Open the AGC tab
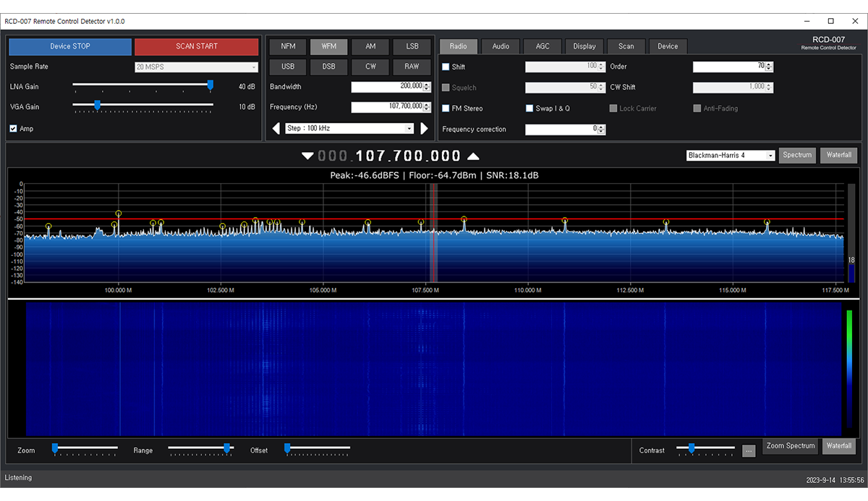 coord(542,46)
